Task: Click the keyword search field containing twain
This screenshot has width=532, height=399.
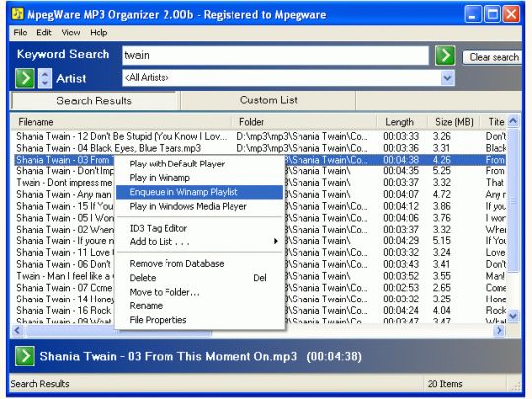Action: [x=275, y=55]
